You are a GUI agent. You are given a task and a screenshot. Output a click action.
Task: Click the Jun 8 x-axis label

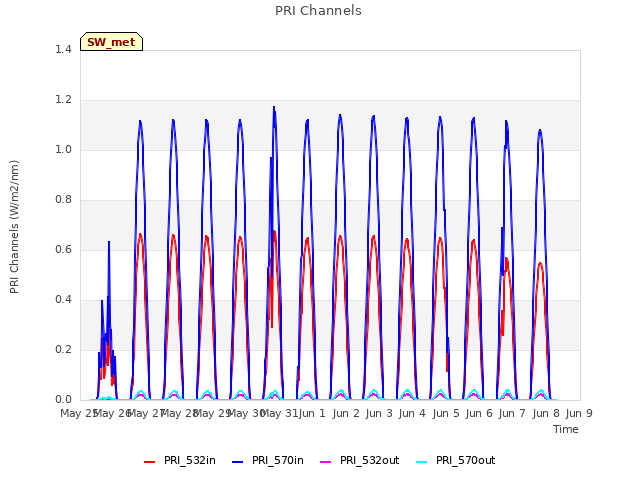[546, 413]
